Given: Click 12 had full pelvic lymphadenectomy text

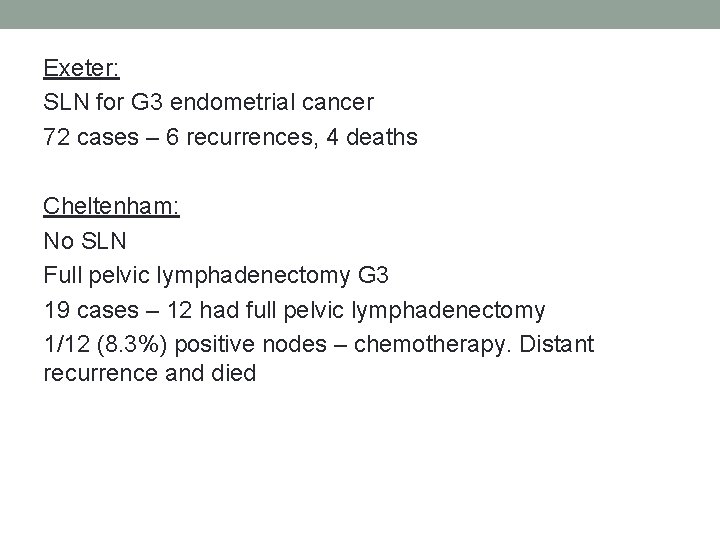Looking at the screenshot, I should pos(356,310).
